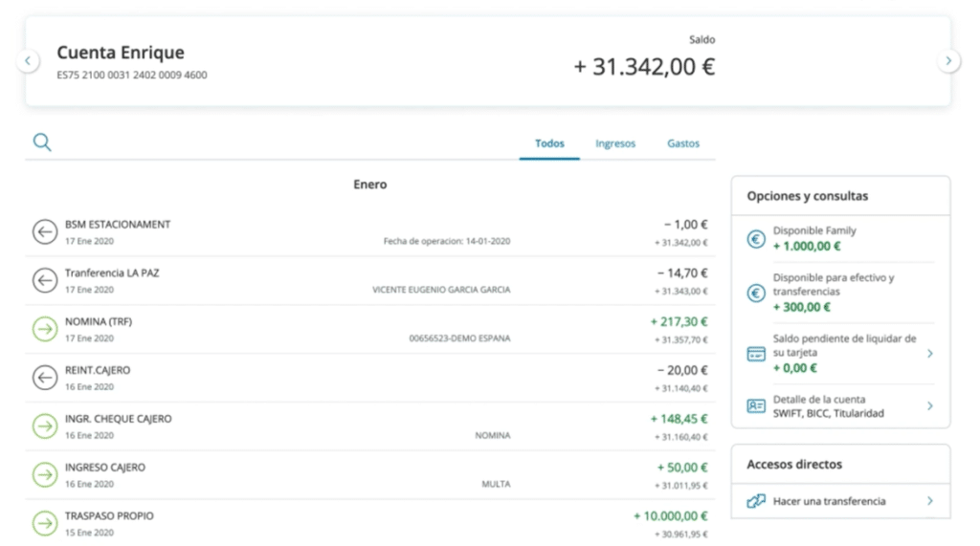980x546 pixels.
Task: Open the NOMINA (TRF) transaction name
Action: tap(99, 321)
